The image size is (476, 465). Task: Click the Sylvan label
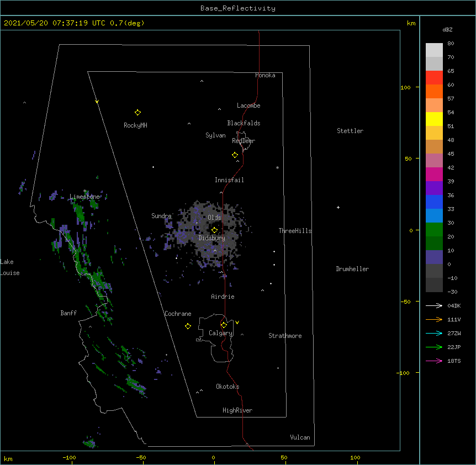point(215,135)
